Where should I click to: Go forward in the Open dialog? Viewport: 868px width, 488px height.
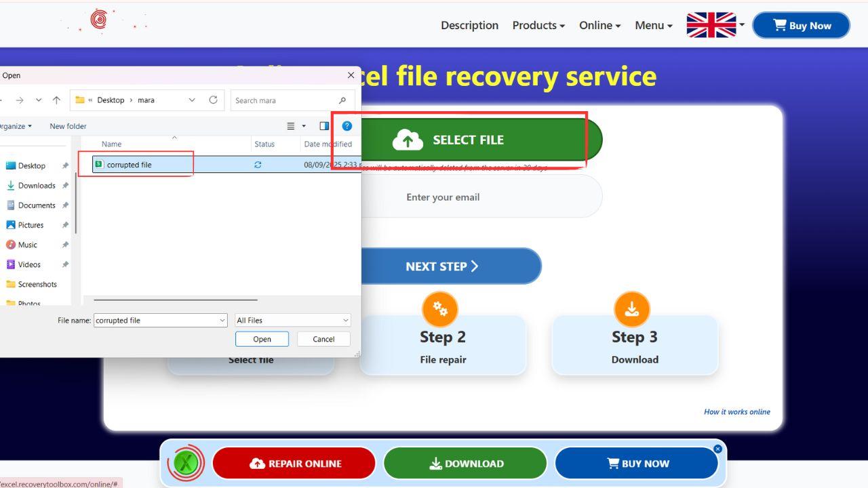click(20, 100)
